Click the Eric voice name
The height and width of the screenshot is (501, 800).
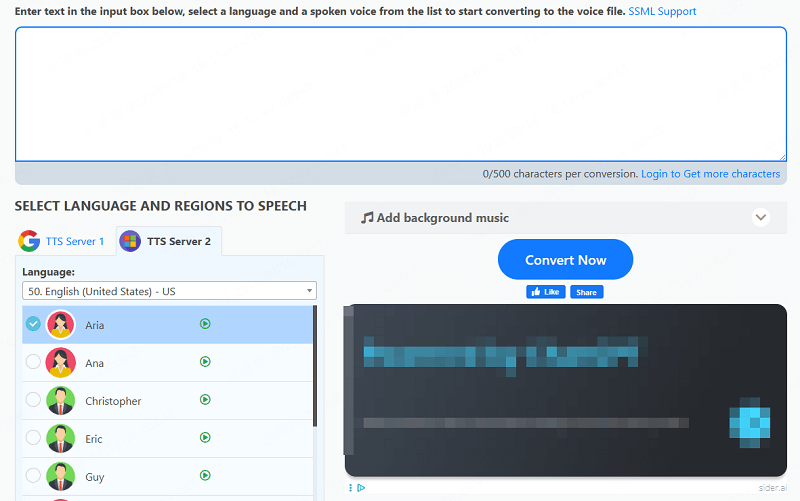click(x=94, y=439)
